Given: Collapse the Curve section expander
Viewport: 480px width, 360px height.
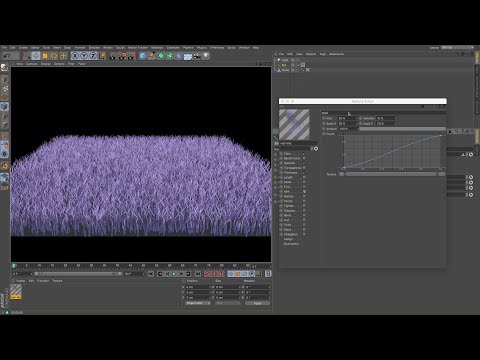Looking at the screenshot, I should pos(324,134).
